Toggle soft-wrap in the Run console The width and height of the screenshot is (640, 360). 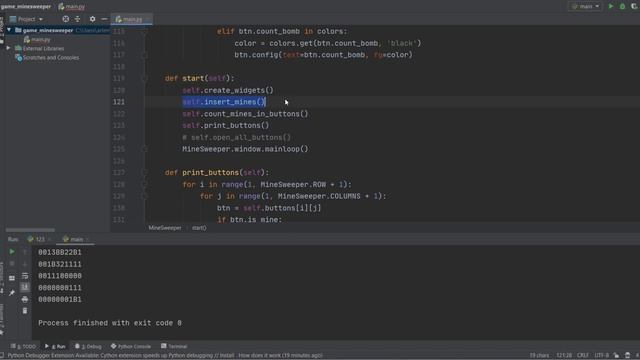tap(25, 276)
